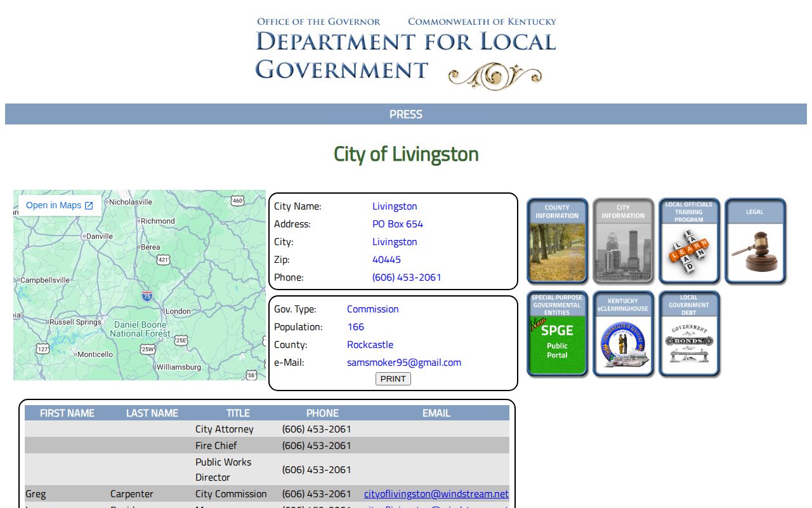
Task: Click the Rockcastle county value
Action: pyautogui.click(x=370, y=345)
